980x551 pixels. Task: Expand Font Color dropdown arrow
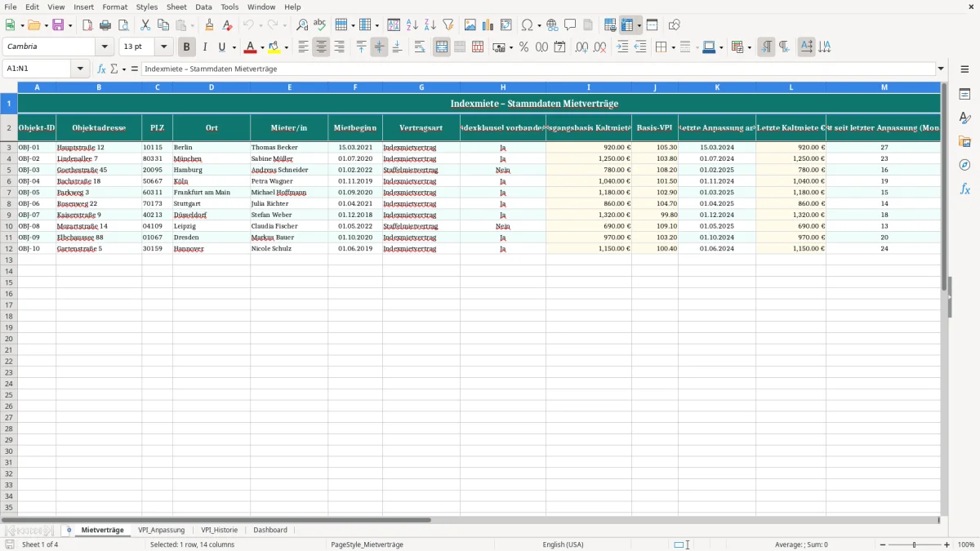coord(262,47)
